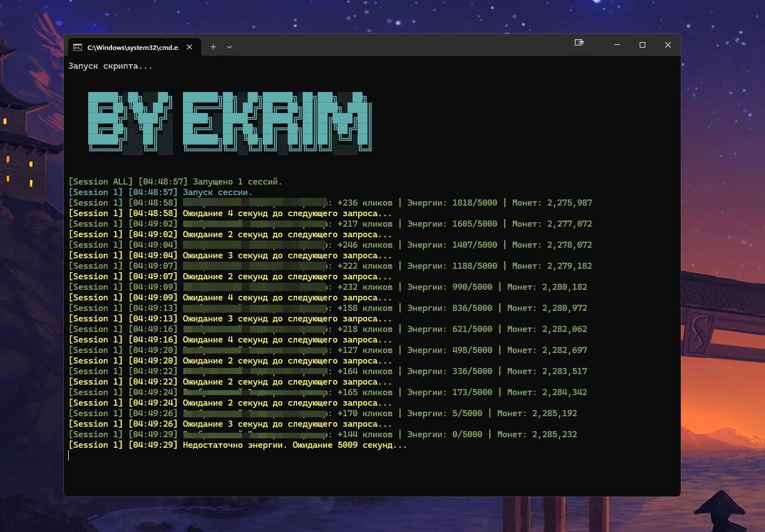765x532 pixels.
Task: Click 'Энергии: 5/5000' value
Action: point(445,413)
